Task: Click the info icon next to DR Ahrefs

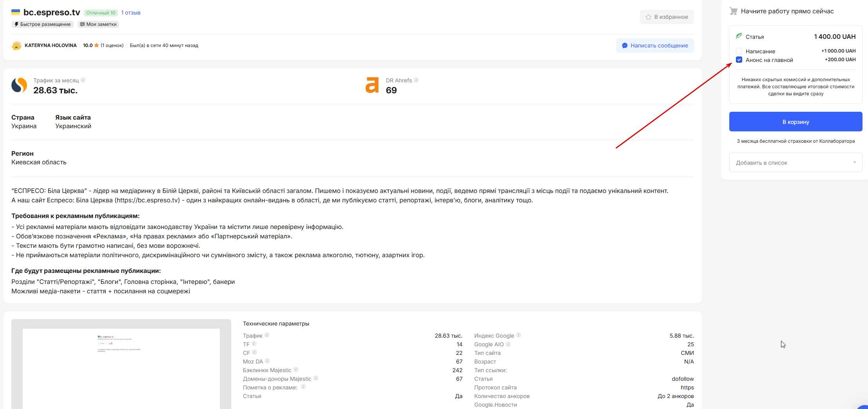Action: pyautogui.click(x=416, y=80)
